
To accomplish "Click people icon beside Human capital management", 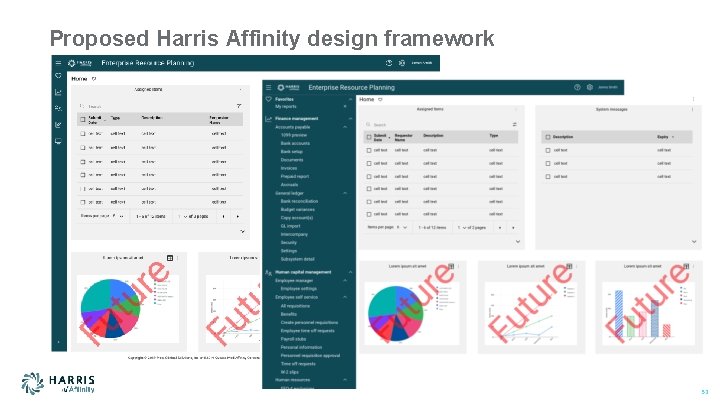I will (x=269, y=272).
